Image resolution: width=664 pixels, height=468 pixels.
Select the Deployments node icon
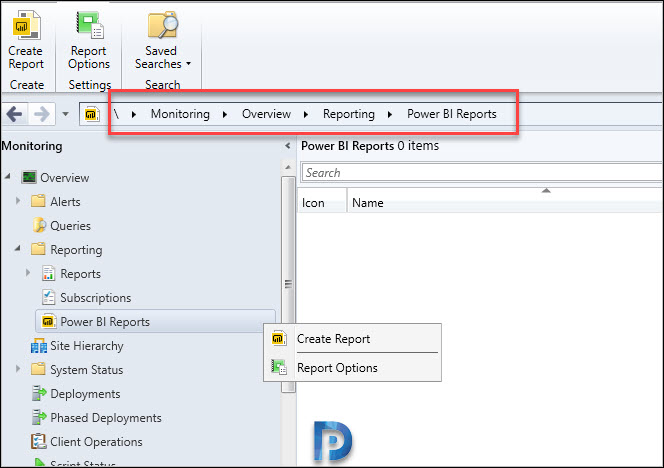(39, 393)
